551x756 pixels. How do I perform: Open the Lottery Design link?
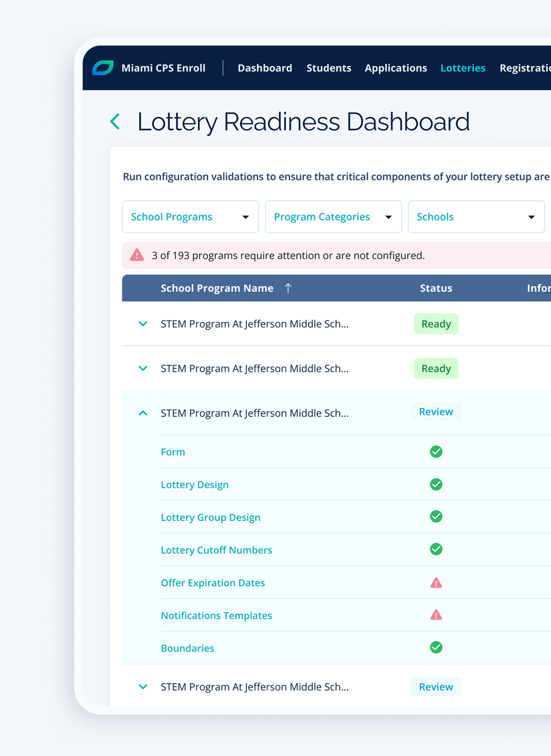click(194, 484)
